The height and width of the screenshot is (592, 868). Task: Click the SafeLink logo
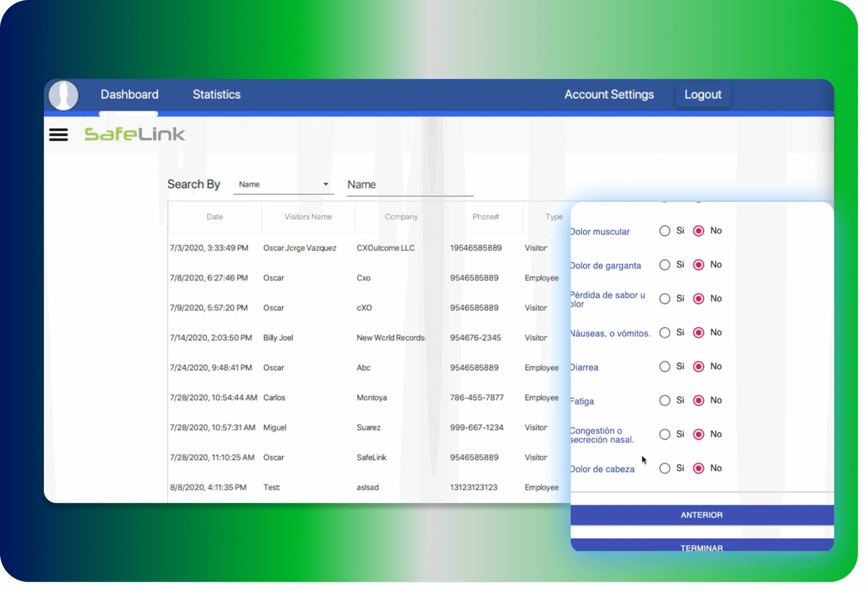coord(135,134)
